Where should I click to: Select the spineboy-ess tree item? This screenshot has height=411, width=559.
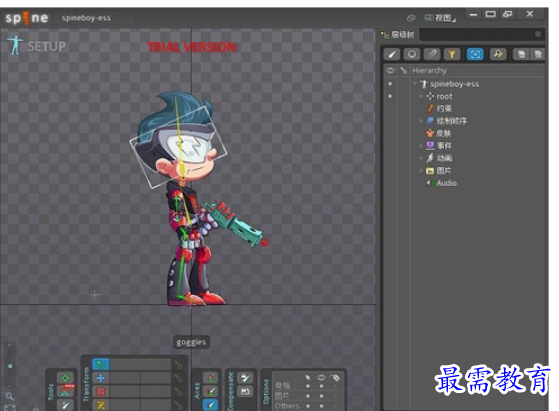(450, 84)
